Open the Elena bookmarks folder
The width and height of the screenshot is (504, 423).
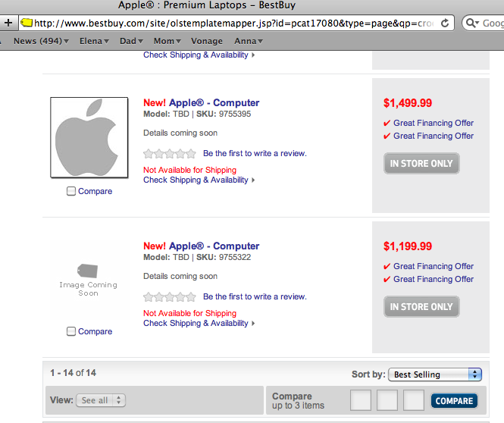(94, 41)
